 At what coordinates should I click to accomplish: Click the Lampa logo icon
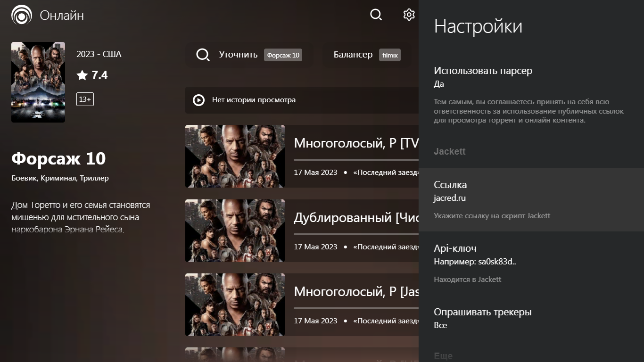click(x=22, y=15)
